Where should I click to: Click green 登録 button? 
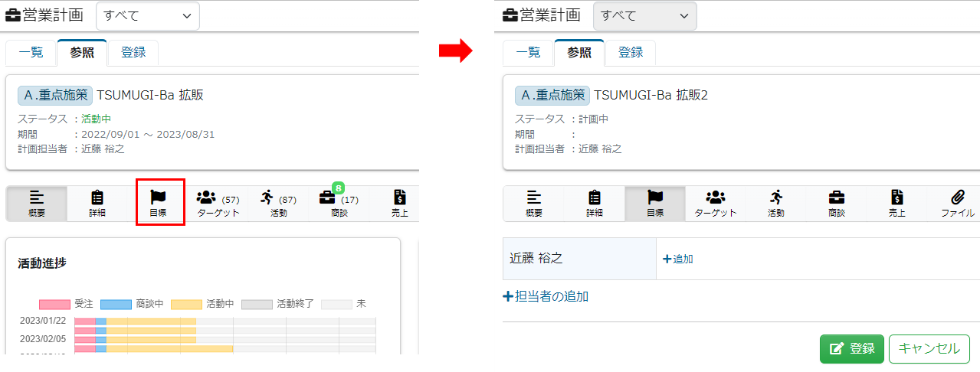click(x=852, y=348)
